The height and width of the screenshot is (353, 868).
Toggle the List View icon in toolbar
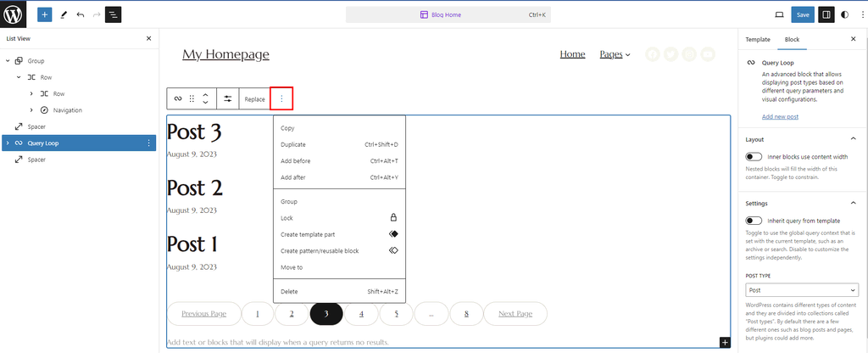click(113, 14)
